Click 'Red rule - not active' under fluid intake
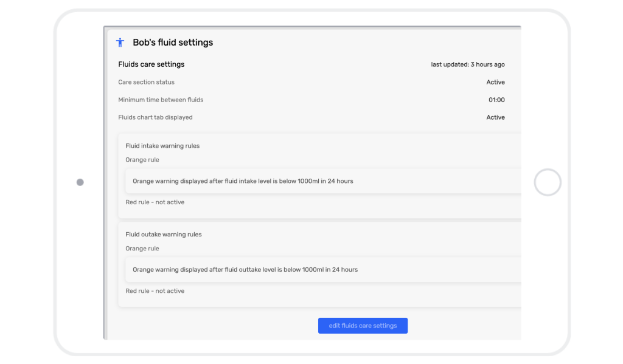This screenshot has width=623, height=364. tap(155, 202)
